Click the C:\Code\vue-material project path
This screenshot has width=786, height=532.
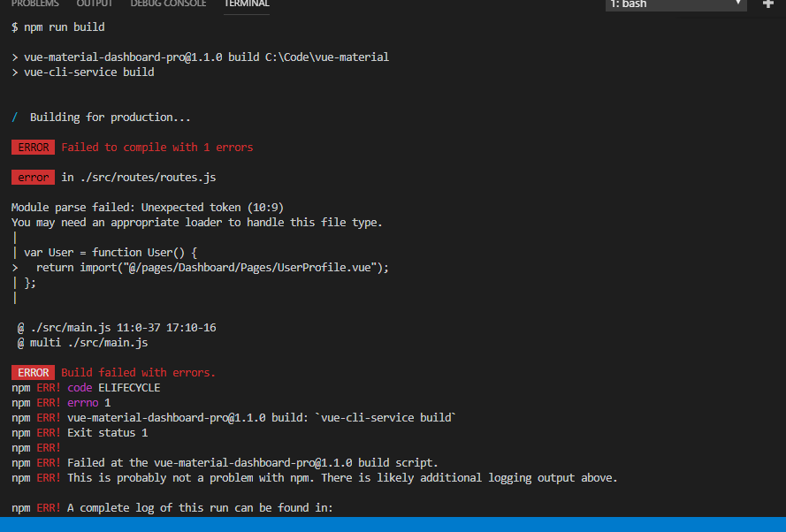pyautogui.click(x=327, y=57)
